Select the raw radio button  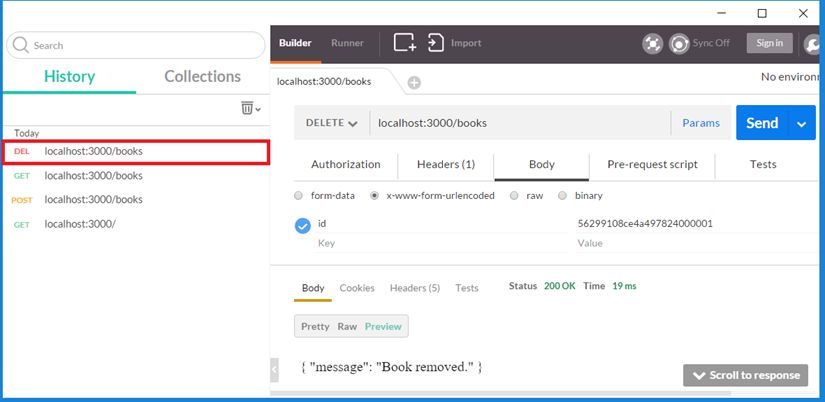pos(514,196)
